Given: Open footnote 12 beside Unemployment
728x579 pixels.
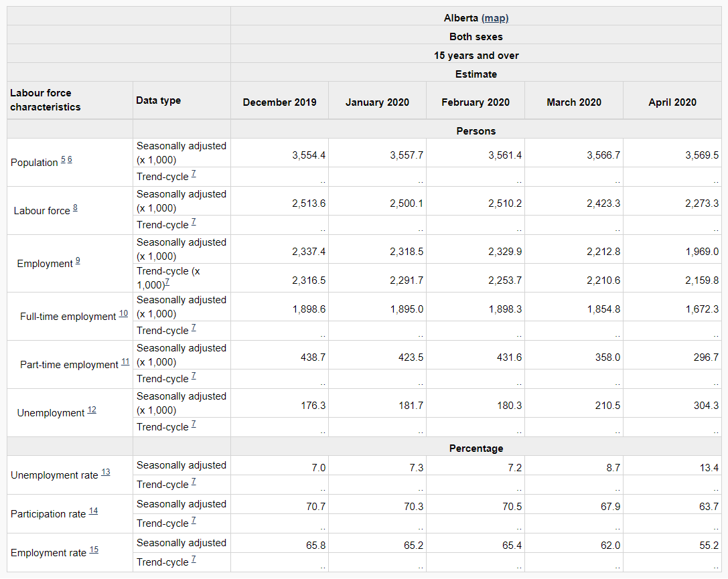Looking at the screenshot, I should pos(92,410).
